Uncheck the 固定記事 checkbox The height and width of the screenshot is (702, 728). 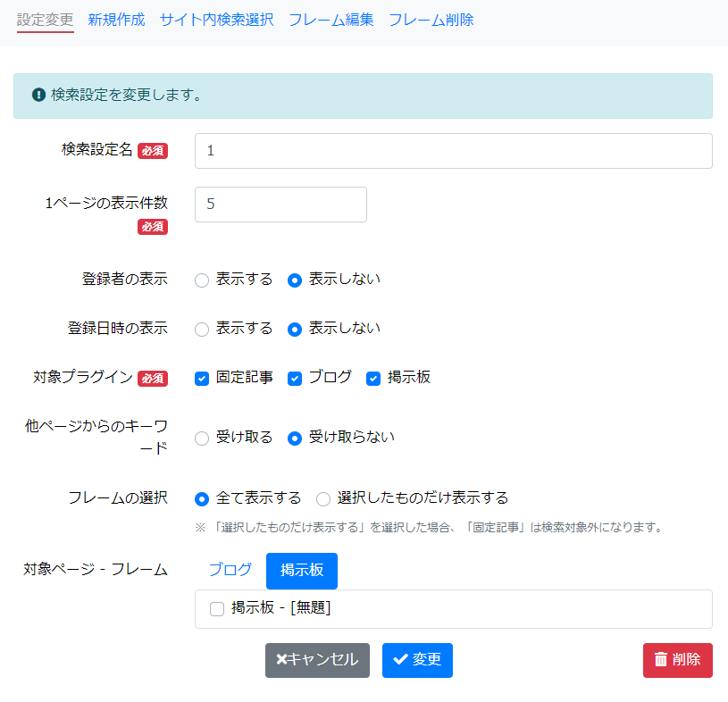tap(202, 378)
